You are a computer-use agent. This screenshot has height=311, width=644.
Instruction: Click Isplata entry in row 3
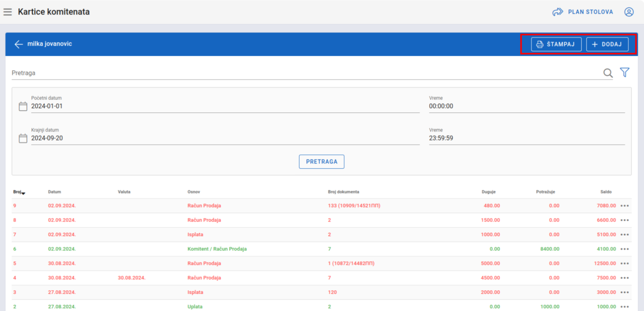195,292
